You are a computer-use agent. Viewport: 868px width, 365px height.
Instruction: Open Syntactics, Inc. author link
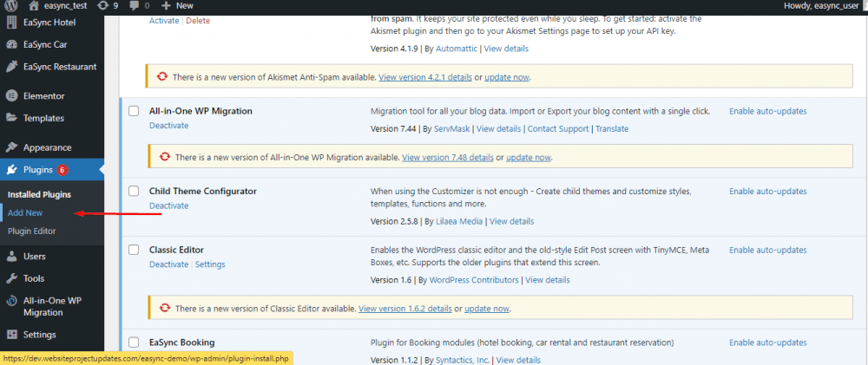coord(463,361)
